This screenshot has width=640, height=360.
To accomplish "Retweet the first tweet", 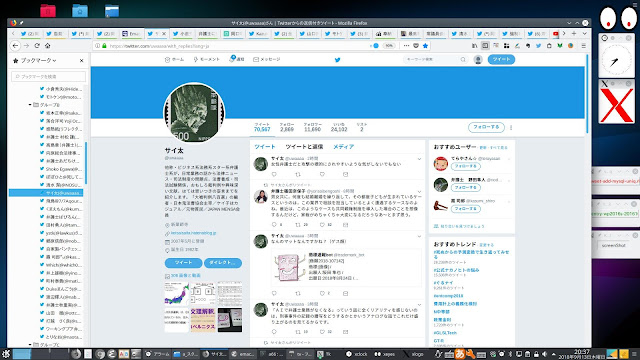I will 298,174.
